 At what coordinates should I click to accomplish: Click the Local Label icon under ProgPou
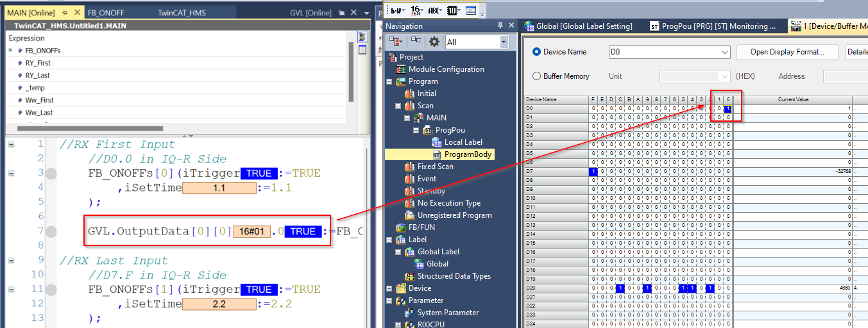pos(437,142)
